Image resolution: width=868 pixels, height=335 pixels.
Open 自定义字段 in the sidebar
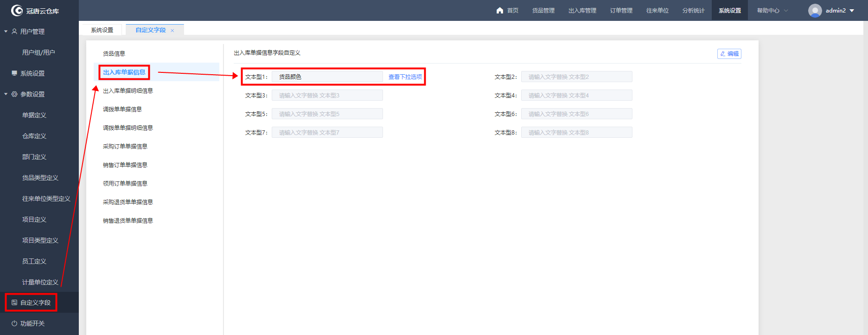35,303
